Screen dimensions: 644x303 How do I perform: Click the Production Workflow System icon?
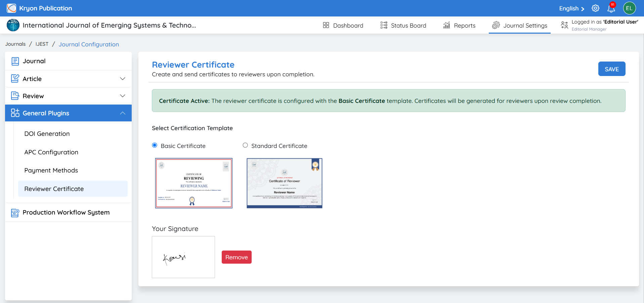(15, 213)
